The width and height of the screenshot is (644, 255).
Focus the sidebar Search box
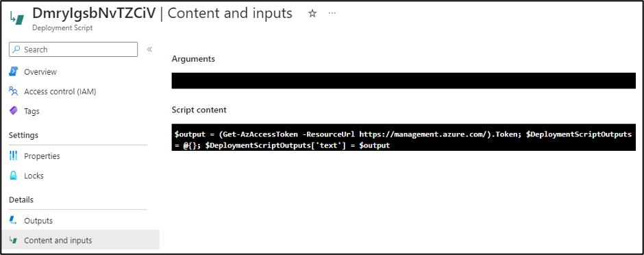(x=73, y=49)
